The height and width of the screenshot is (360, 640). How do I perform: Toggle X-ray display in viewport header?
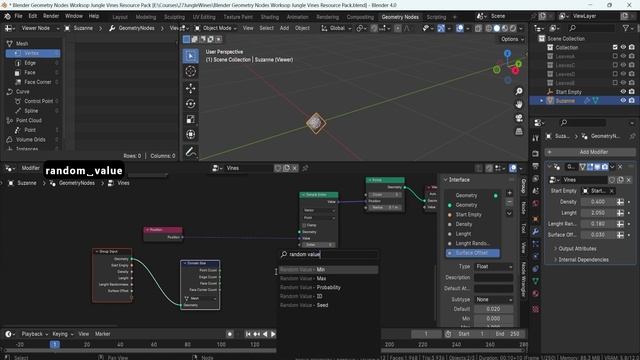tap(478, 28)
